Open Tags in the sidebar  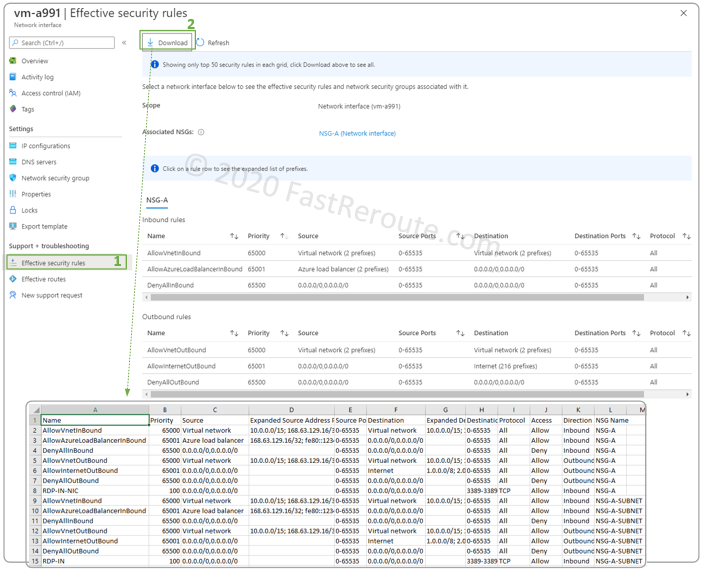point(28,109)
